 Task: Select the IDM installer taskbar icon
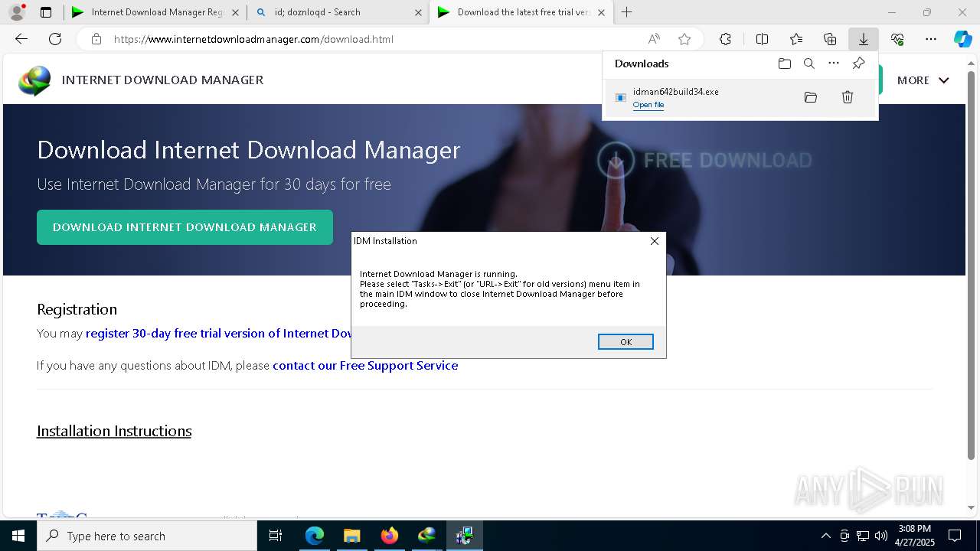tap(464, 536)
